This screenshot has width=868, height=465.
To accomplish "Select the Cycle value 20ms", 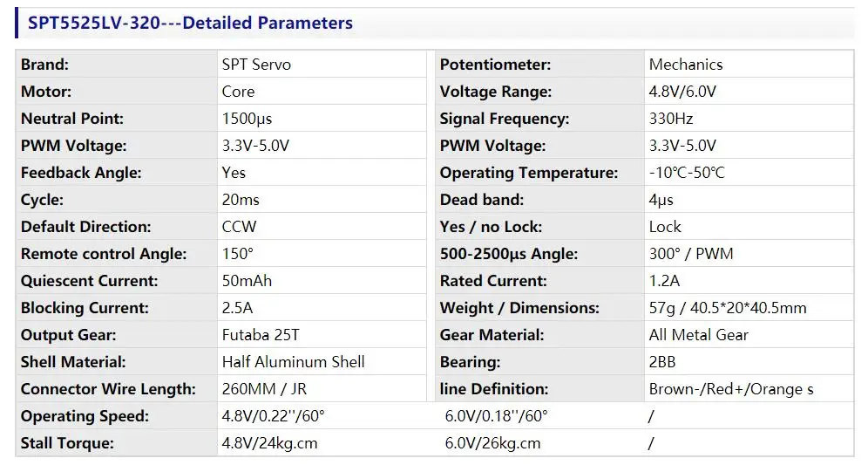I will pos(241,200).
